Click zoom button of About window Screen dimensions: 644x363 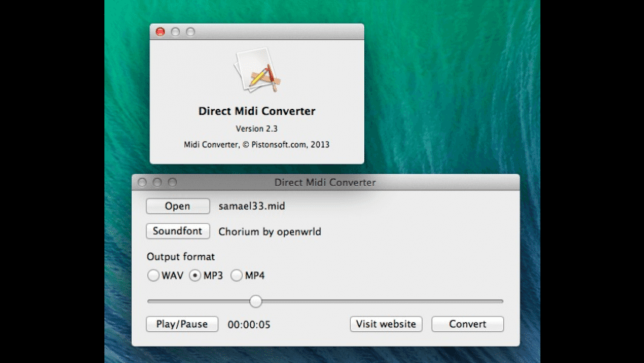(x=190, y=32)
